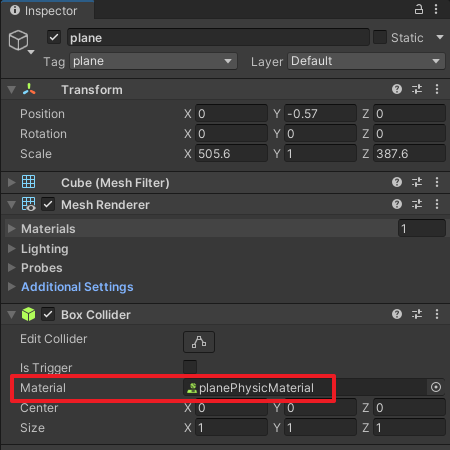Click the object name field 'plane'
Screen dimensions: 450x450
[218, 37]
